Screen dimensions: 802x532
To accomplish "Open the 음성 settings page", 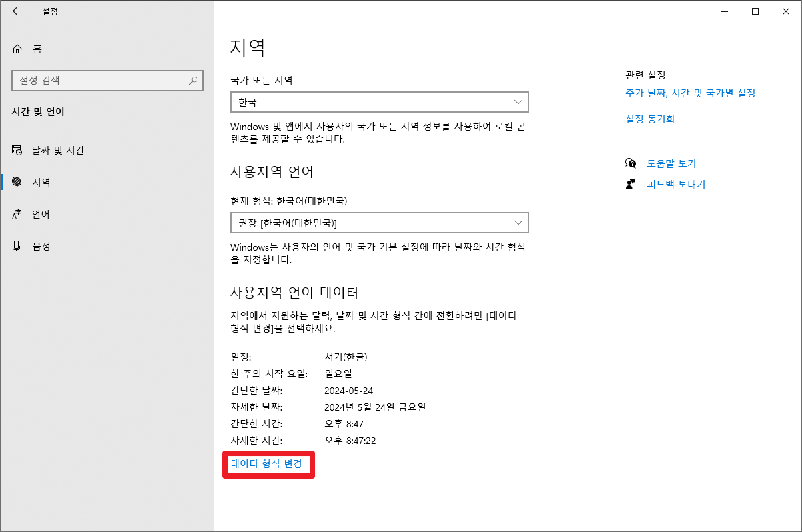I will pyautogui.click(x=107, y=247).
